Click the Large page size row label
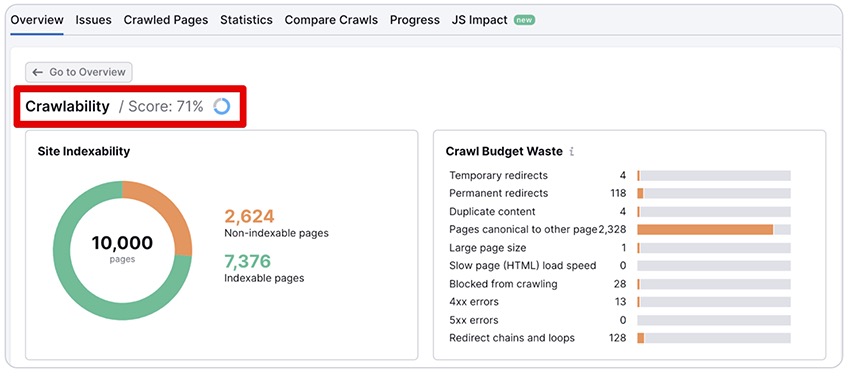 [x=487, y=248]
